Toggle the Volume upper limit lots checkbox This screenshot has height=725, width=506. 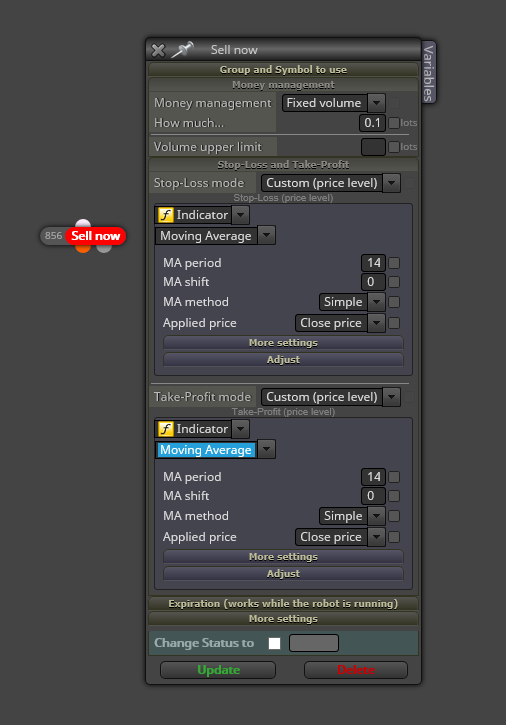(x=394, y=147)
